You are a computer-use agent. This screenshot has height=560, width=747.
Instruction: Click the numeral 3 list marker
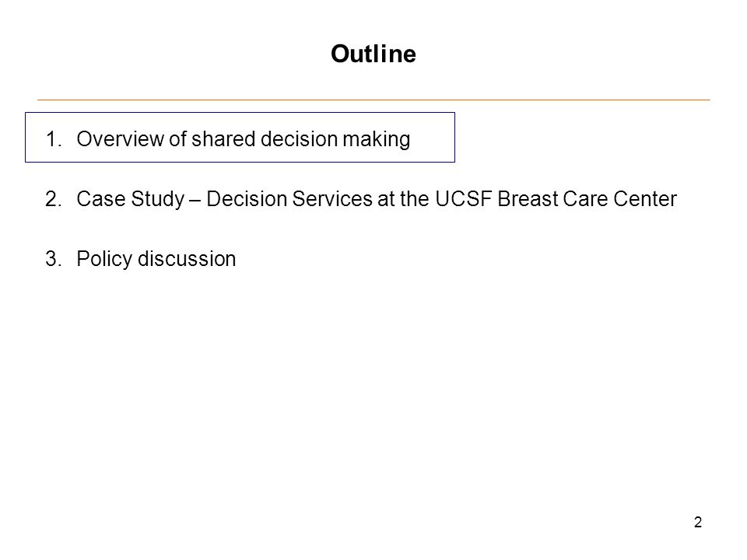pos(54,259)
